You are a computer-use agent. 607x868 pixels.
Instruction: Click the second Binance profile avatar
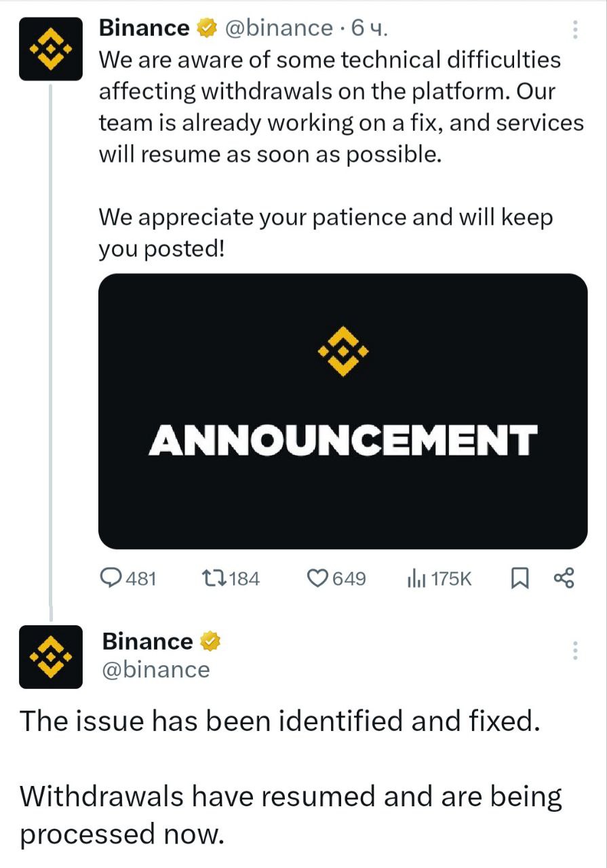coord(51,656)
